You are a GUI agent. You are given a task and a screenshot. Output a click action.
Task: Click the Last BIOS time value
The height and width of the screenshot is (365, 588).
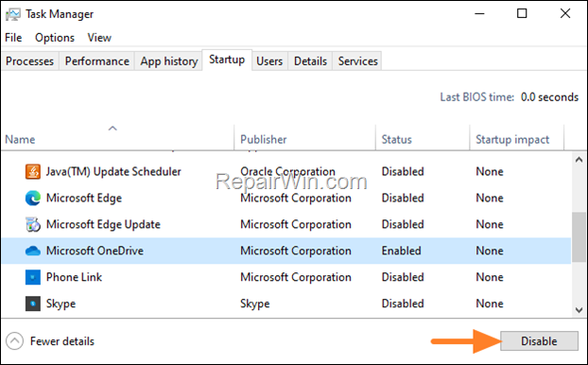point(549,97)
